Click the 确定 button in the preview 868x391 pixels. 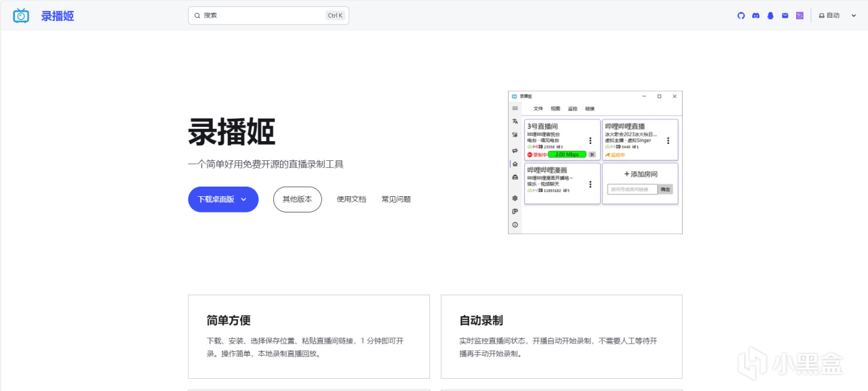pos(665,189)
